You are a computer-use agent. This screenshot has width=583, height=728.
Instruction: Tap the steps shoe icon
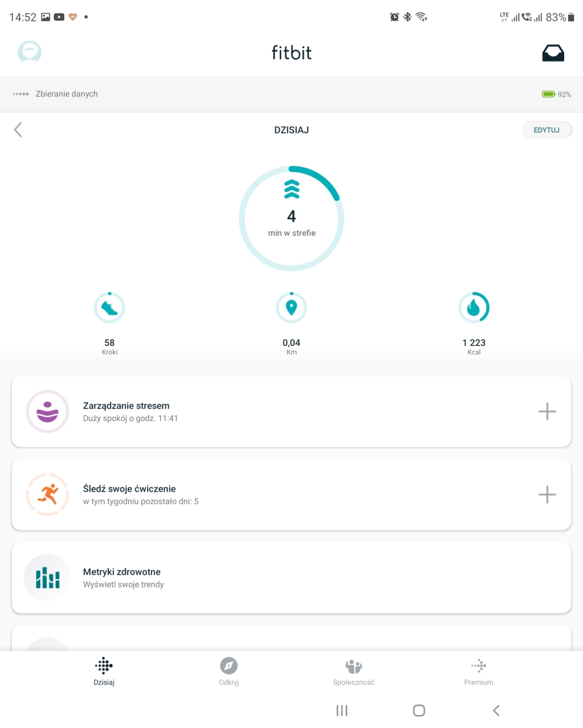click(x=109, y=308)
